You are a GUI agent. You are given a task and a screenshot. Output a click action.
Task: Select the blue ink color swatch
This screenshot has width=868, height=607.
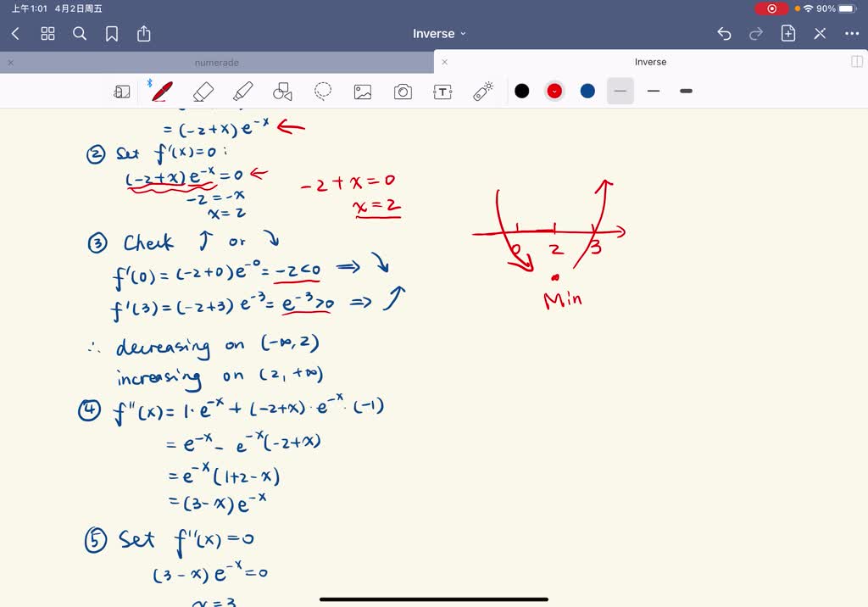(x=587, y=91)
